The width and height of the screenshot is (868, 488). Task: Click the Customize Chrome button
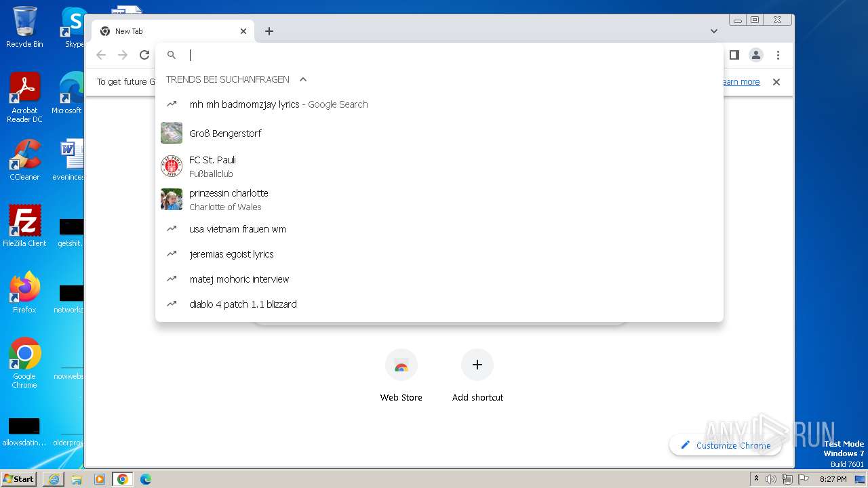coord(725,445)
